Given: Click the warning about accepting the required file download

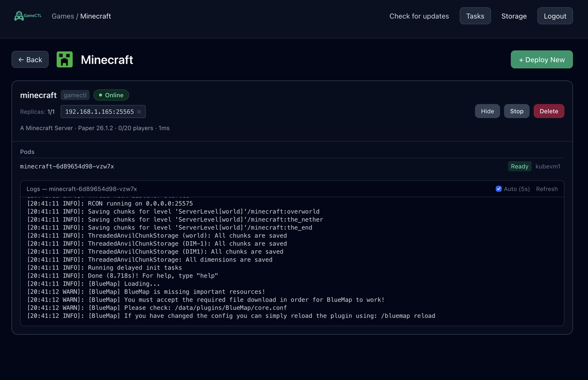Looking at the screenshot, I should coord(206,300).
